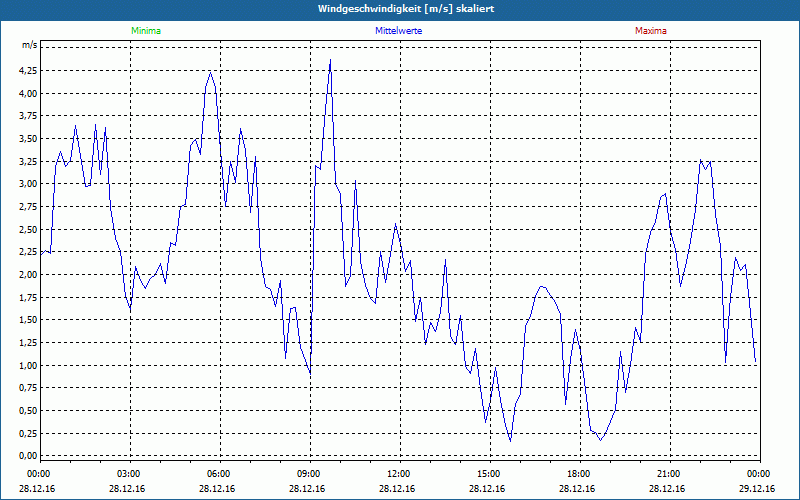Viewport: 800px width, 500px height.
Task: Click the 15:00 time axis label
Action: [490, 474]
